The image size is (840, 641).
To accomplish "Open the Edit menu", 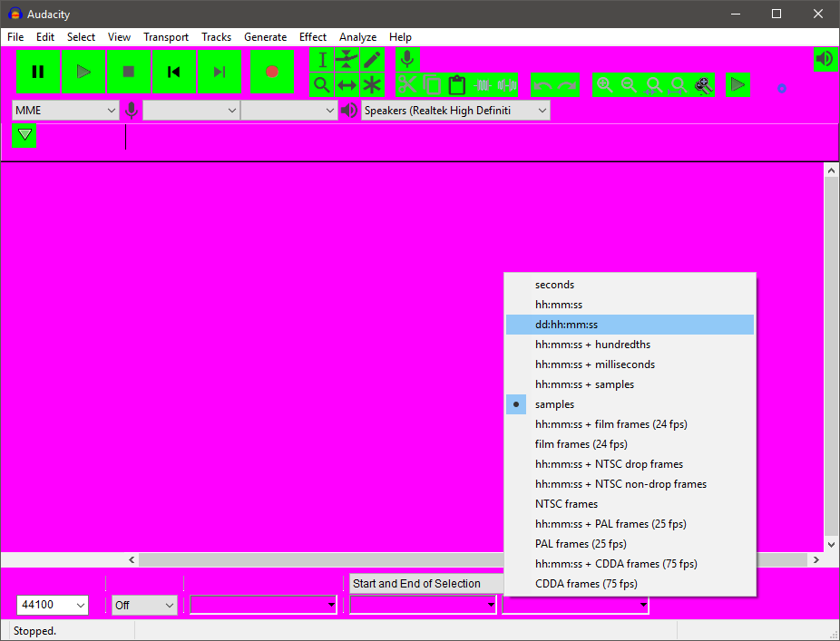I will click(x=45, y=37).
